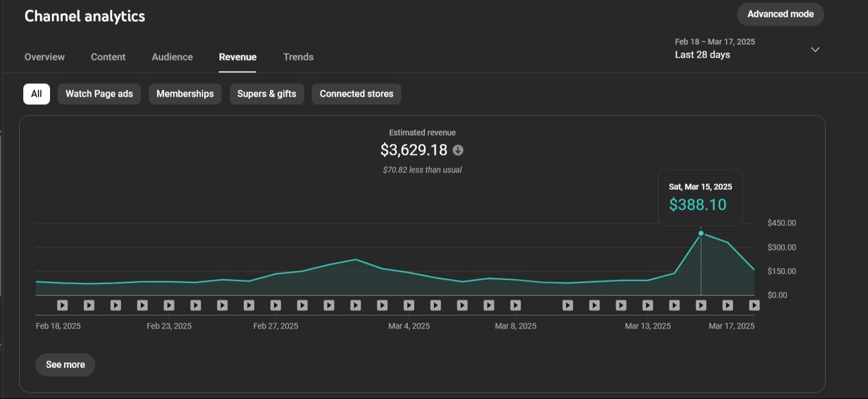Click the highlighted Mar 15 data point

click(701, 234)
